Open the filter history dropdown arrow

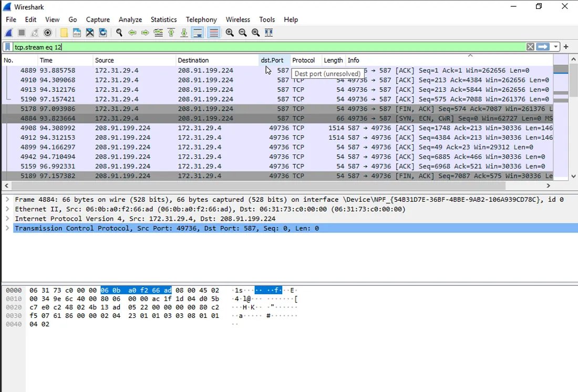pos(555,46)
